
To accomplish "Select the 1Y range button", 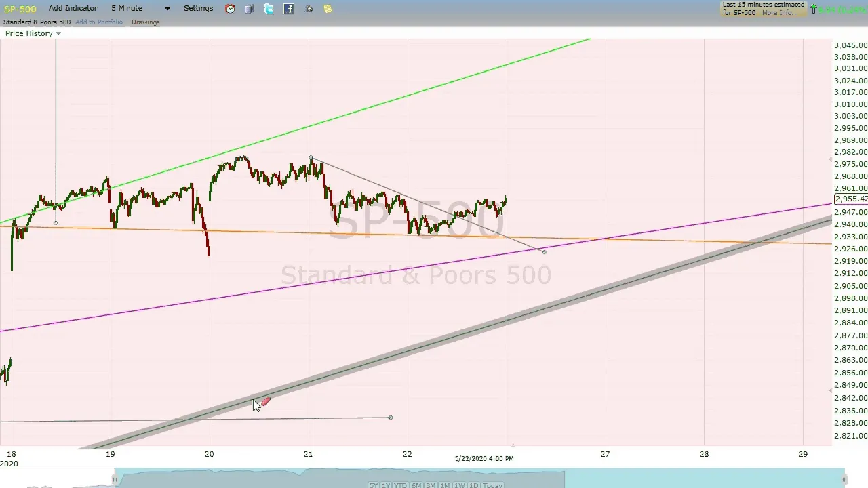I will [x=386, y=485].
